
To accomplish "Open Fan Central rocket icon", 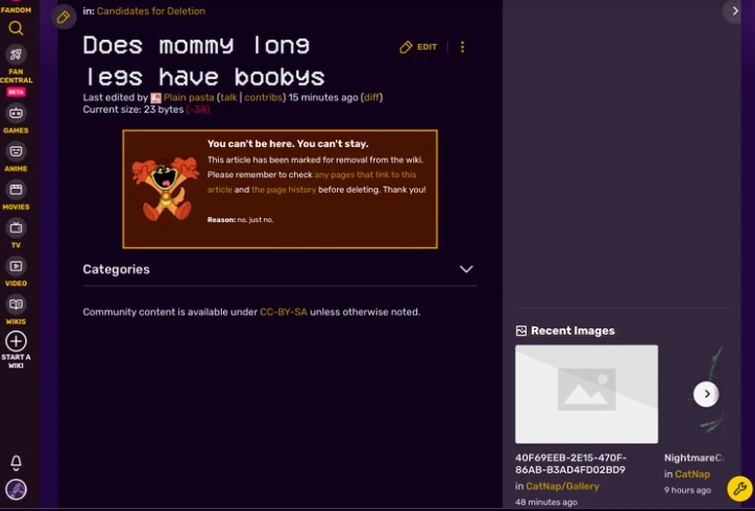I will click(16, 54).
